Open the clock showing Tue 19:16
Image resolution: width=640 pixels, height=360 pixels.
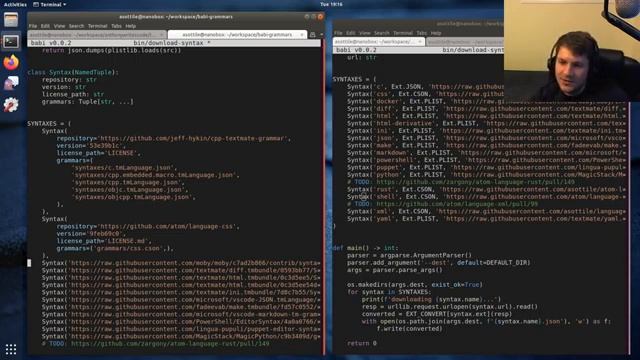(x=331, y=4)
